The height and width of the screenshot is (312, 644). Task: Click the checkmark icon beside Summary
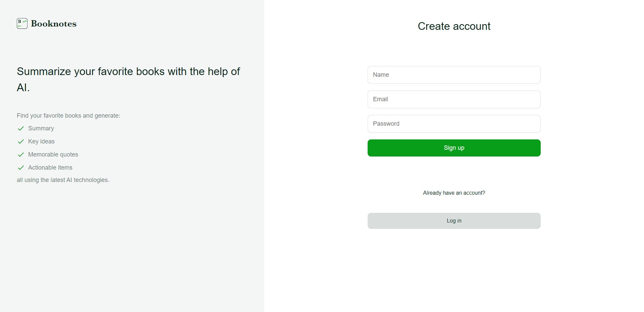(21, 128)
